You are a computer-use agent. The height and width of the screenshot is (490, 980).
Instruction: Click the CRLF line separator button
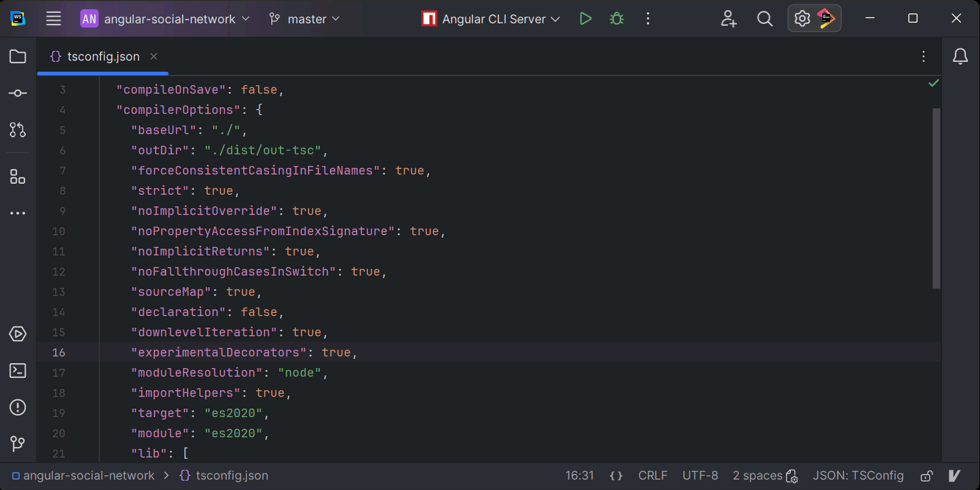(x=652, y=476)
